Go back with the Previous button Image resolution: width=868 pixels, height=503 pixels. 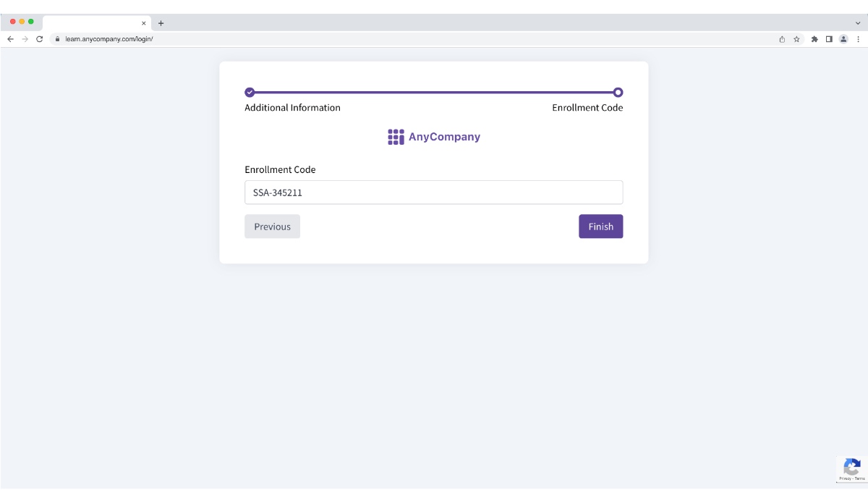coord(272,227)
